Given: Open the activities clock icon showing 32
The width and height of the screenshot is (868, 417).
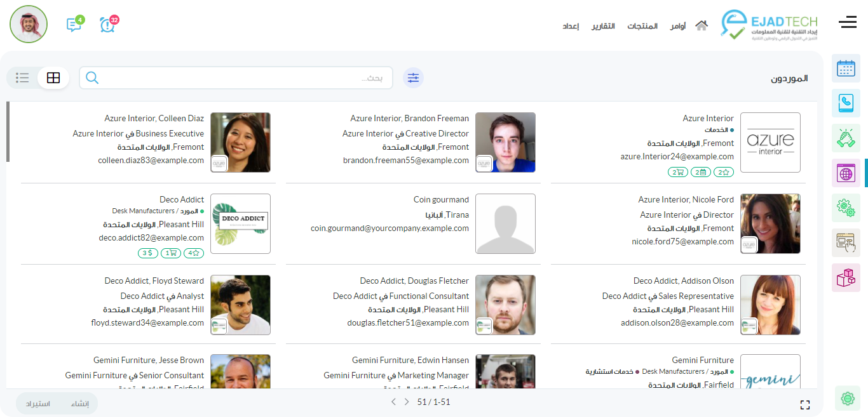Looking at the screenshot, I should pos(108,25).
